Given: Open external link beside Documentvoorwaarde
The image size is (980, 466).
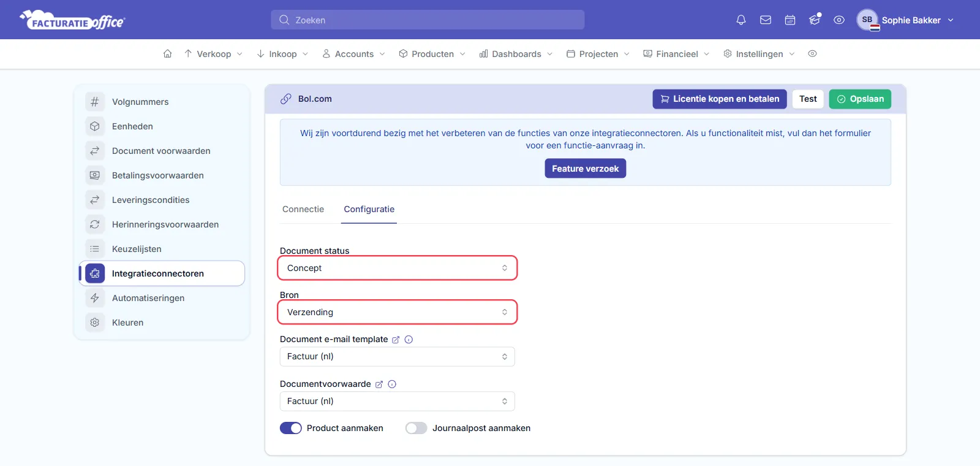Looking at the screenshot, I should [379, 384].
